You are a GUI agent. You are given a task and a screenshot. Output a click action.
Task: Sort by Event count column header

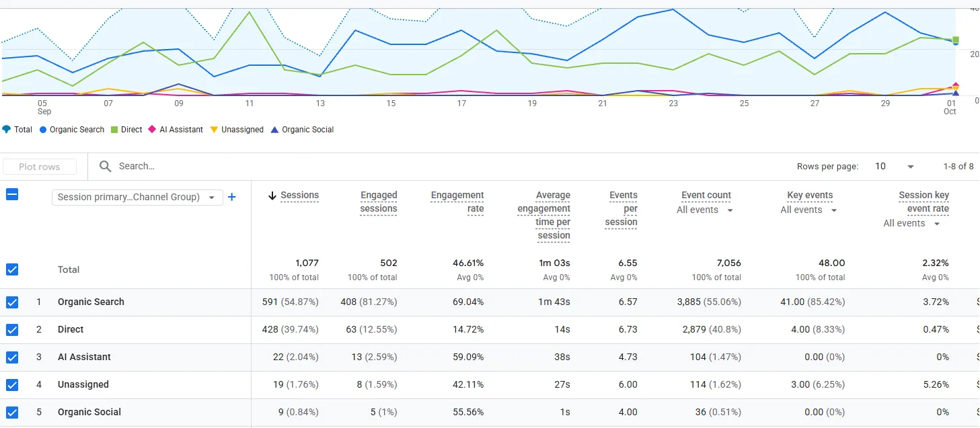706,196
